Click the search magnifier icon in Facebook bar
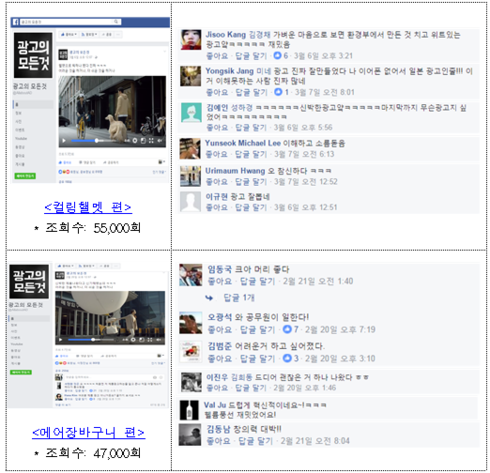The width and height of the screenshot is (490, 473). coord(116,22)
